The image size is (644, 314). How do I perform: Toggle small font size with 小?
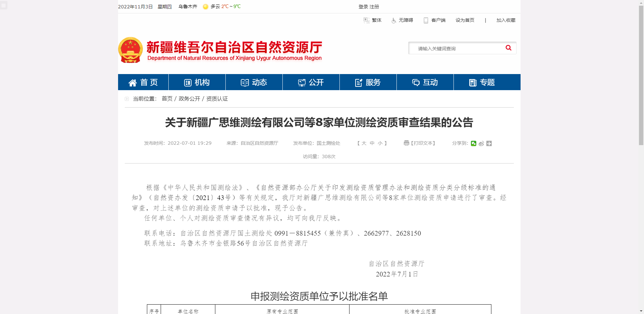(380, 143)
